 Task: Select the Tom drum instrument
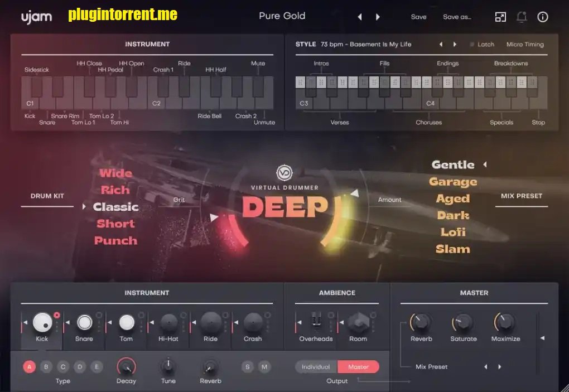(x=127, y=322)
